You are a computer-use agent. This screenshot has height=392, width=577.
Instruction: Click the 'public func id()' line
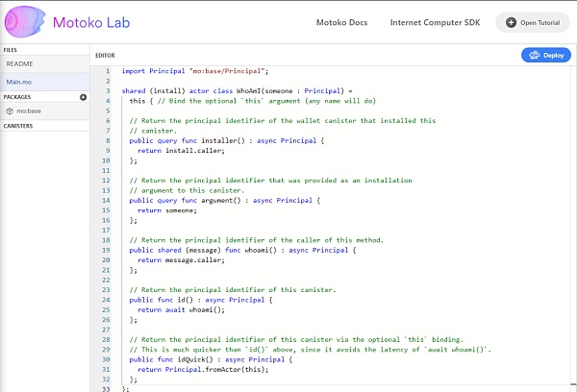pyautogui.click(x=201, y=300)
